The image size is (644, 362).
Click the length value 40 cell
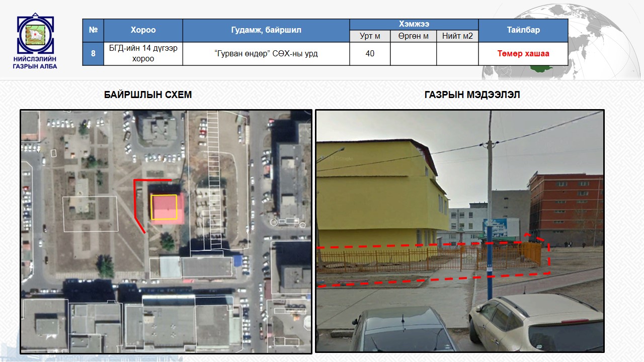[x=370, y=54]
